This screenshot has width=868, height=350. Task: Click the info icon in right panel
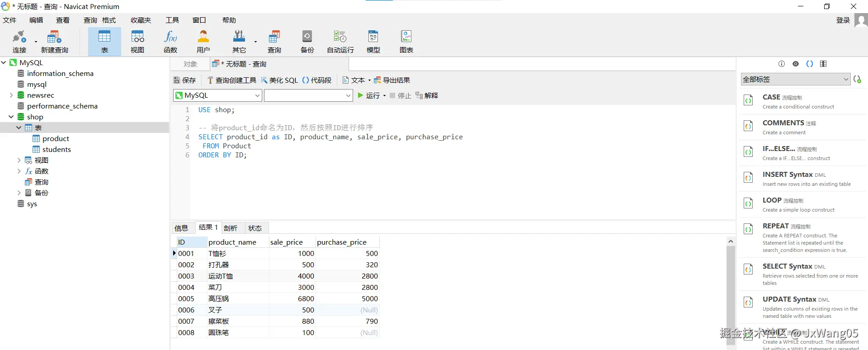(x=782, y=64)
